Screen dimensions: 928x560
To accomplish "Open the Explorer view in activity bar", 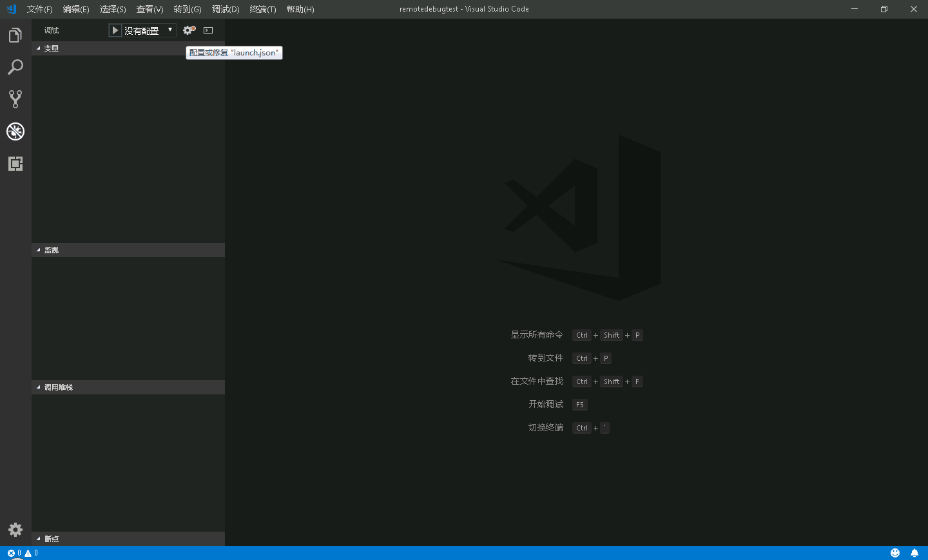I will click(15, 35).
